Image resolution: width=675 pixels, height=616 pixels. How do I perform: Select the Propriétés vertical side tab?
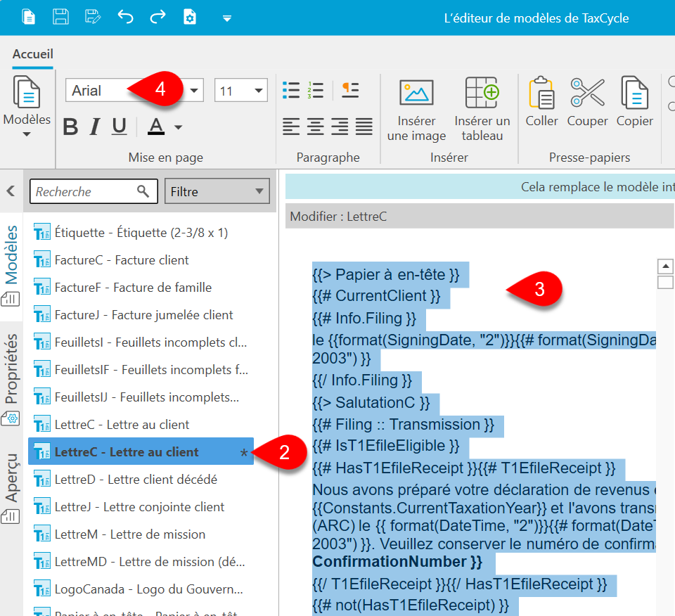11,379
